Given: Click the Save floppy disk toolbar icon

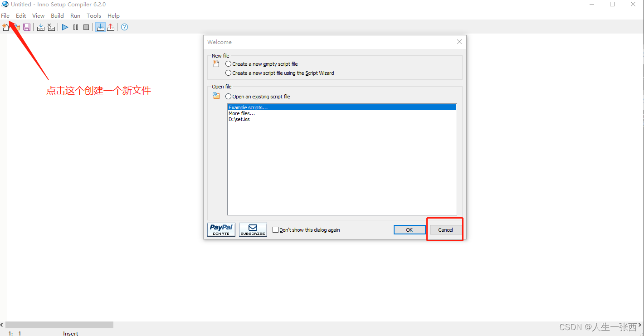Looking at the screenshot, I should [x=27, y=27].
